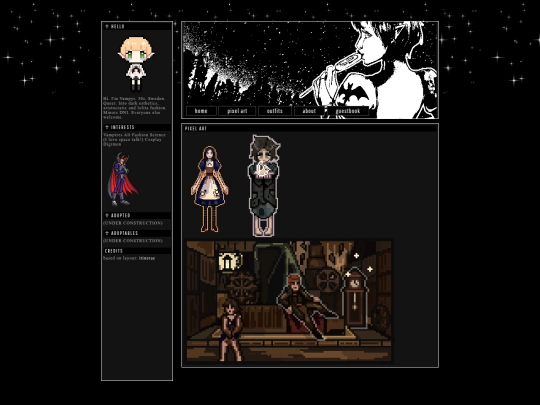
Task: Open the blue-dress Alice pixel art
Action: point(209,189)
